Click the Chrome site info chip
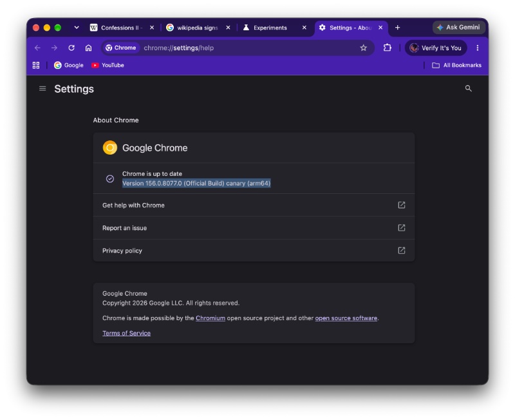The width and height of the screenshot is (515, 420). pyautogui.click(x=120, y=48)
